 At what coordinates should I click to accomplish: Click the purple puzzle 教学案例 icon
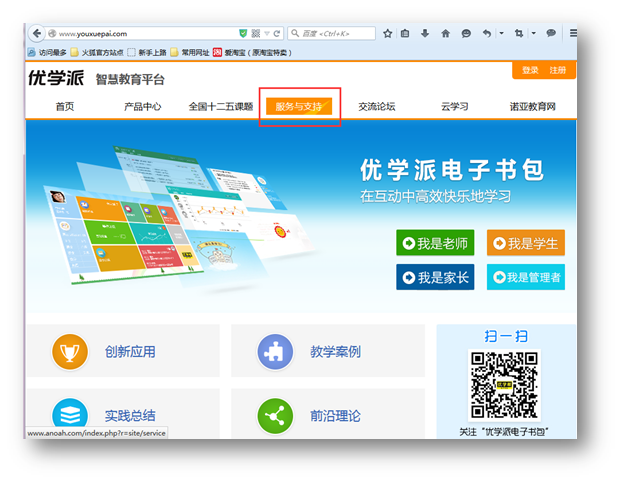(275, 351)
